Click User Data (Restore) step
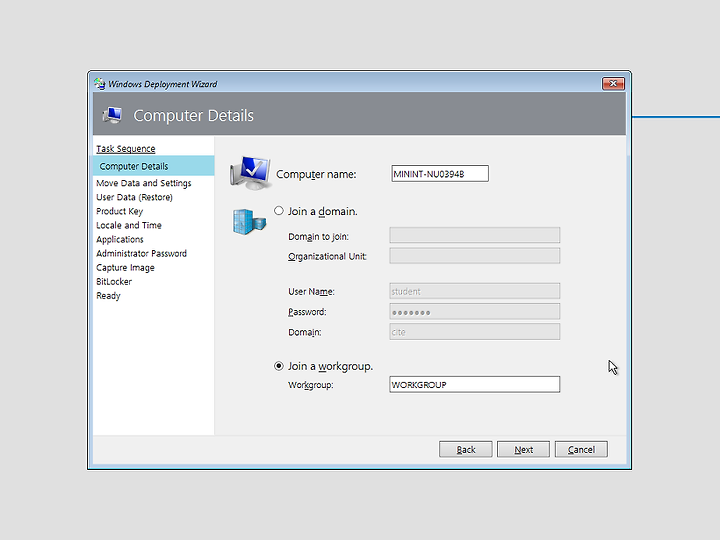 (135, 197)
